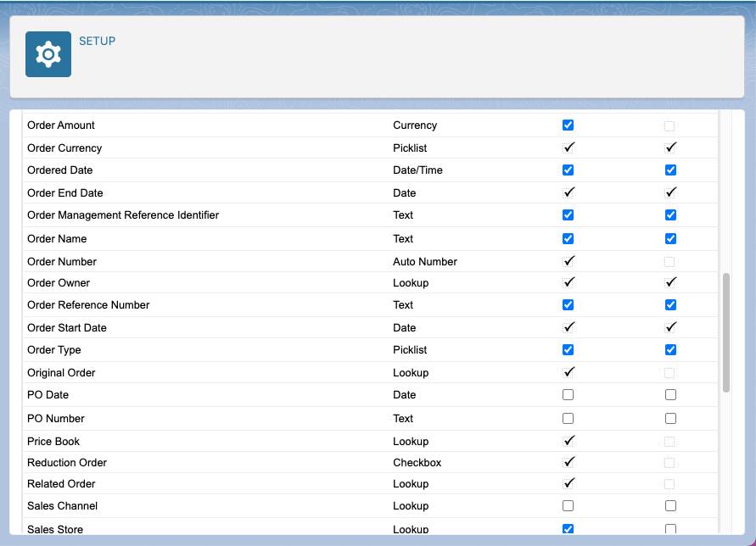
Task: Uncheck second checkbox in Order Type row
Action: click(670, 350)
